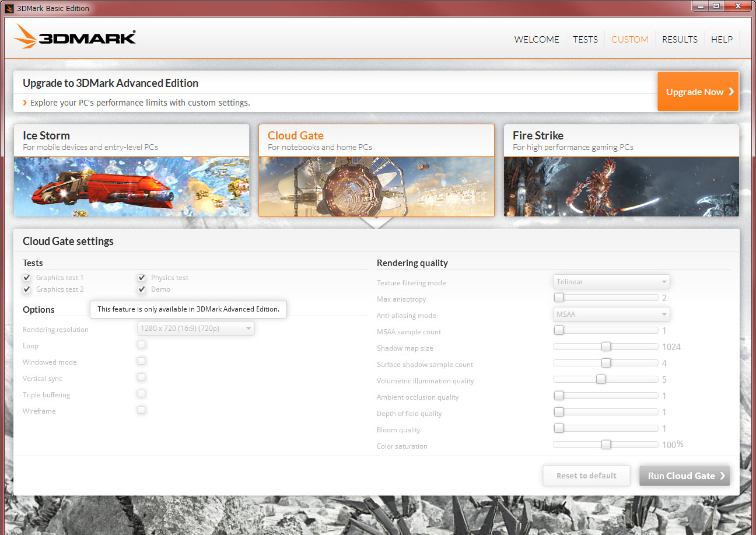Image resolution: width=756 pixels, height=535 pixels.
Task: Click the "Tests" section heading
Action: click(x=33, y=263)
